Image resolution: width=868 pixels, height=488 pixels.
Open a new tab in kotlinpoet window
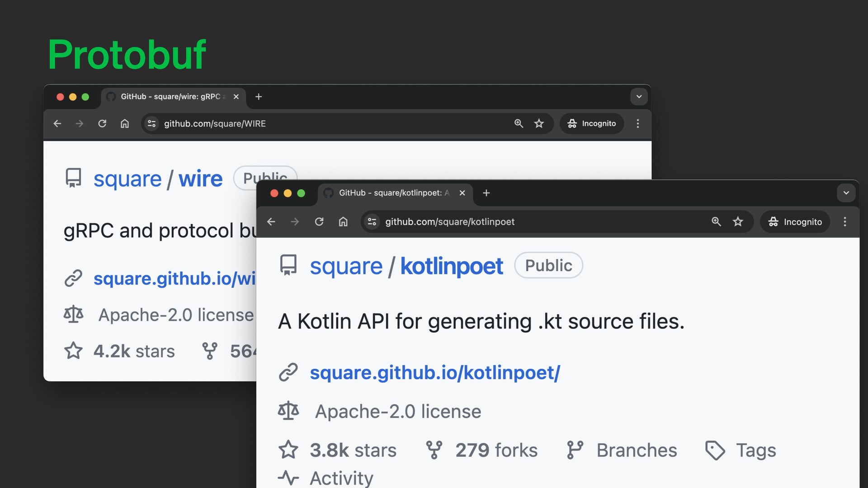486,193
